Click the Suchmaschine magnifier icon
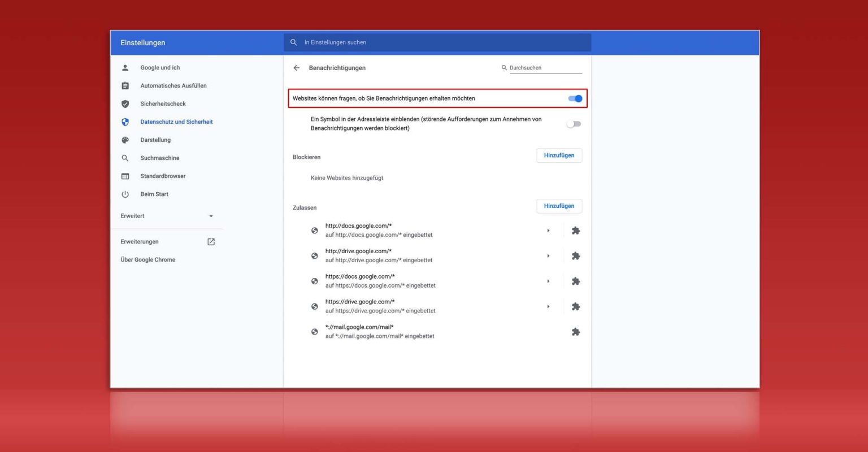The image size is (868, 452). 125,158
